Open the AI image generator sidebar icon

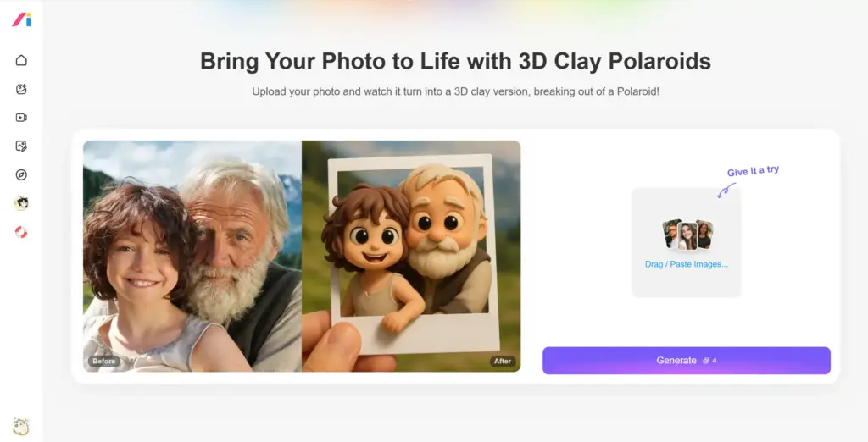(x=21, y=89)
